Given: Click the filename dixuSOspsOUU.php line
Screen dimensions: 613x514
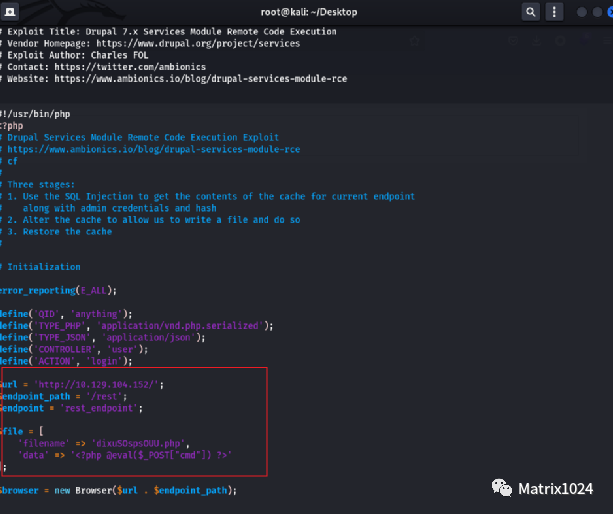Looking at the screenshot, I should point(104,443).
